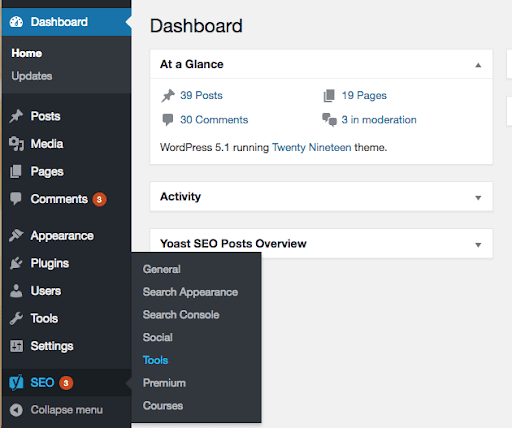Click the Posts pushpin icon in sidebar
512x428 pixels.
pyautogui.click(x=16, y=116)
